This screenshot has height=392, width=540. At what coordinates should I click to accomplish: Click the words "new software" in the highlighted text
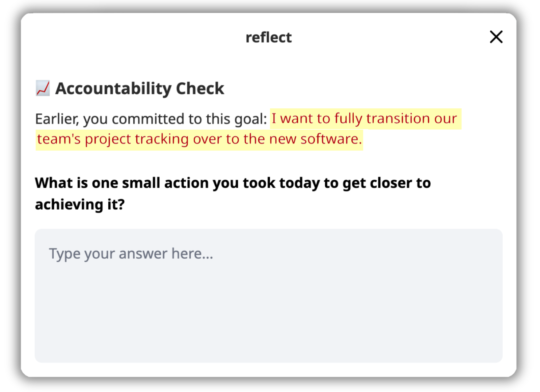click(x=316, y=139)
